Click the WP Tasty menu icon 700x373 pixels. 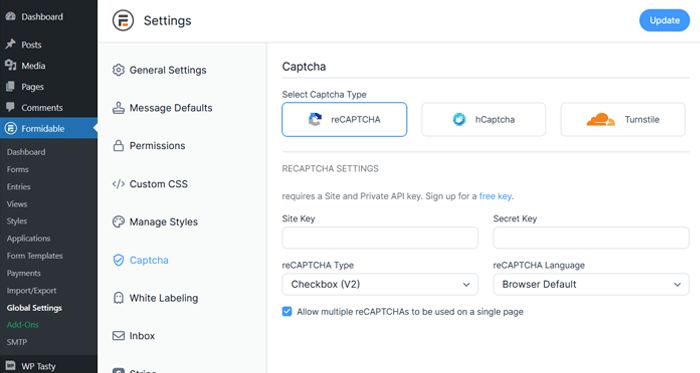(10, 365)
